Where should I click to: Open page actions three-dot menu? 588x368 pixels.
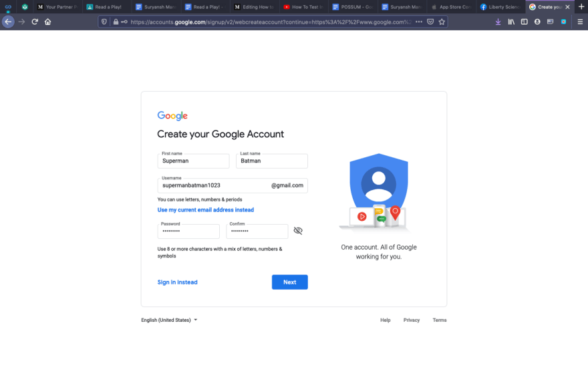(419, 22)
